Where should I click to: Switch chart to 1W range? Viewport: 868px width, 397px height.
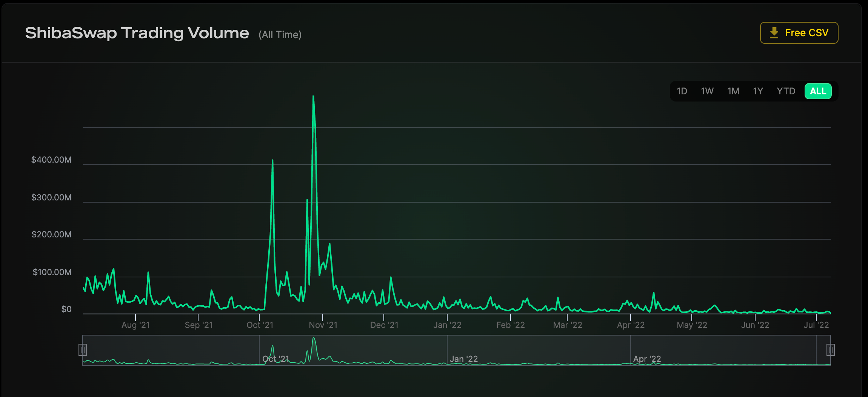707,91
